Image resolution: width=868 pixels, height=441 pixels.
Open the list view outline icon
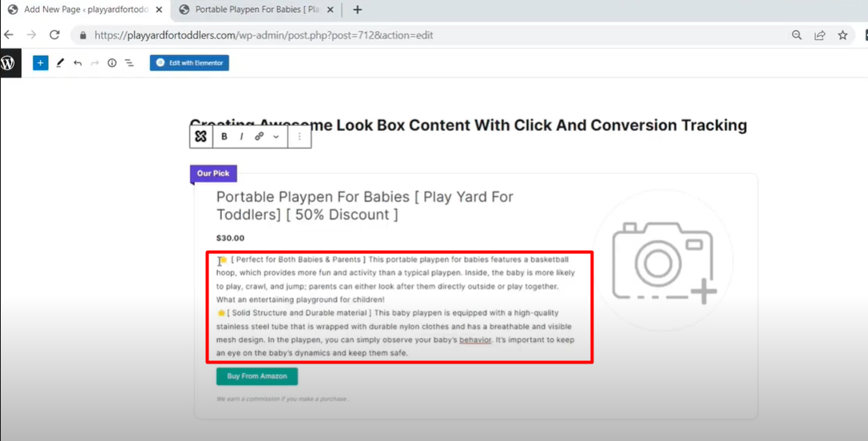pyautogui.click(x=129, y=63)
